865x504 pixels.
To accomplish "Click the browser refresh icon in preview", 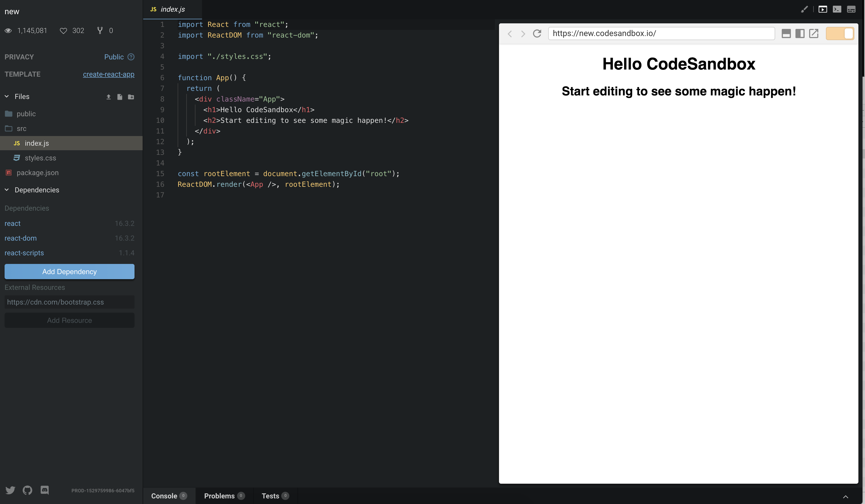I will coord(538,33).
